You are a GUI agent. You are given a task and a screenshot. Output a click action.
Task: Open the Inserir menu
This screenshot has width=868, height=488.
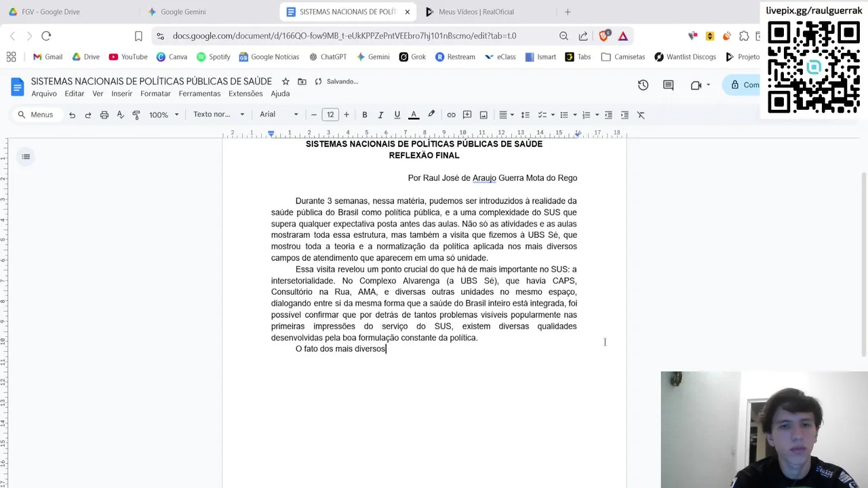pyautogui.click(x=122, y=94)
